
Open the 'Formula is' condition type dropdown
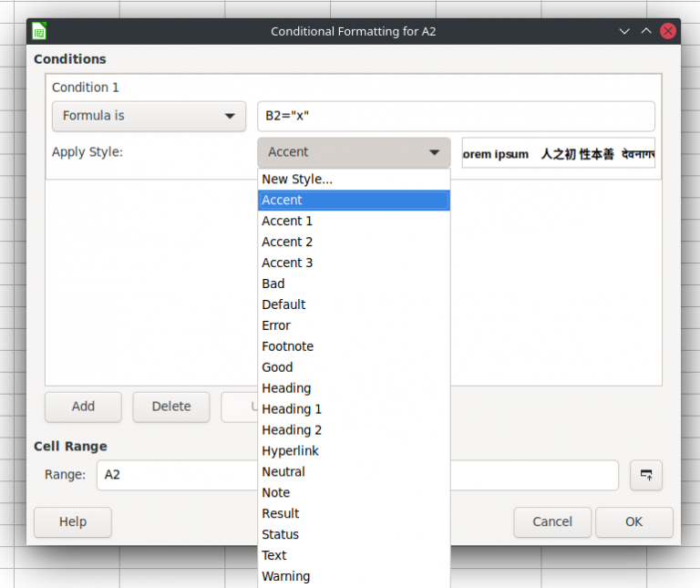point(149,116)
